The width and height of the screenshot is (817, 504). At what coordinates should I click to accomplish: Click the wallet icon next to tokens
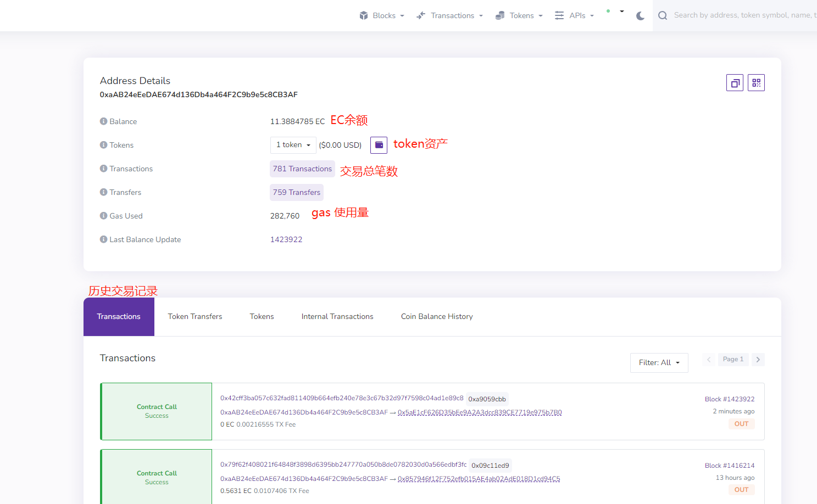379,145
